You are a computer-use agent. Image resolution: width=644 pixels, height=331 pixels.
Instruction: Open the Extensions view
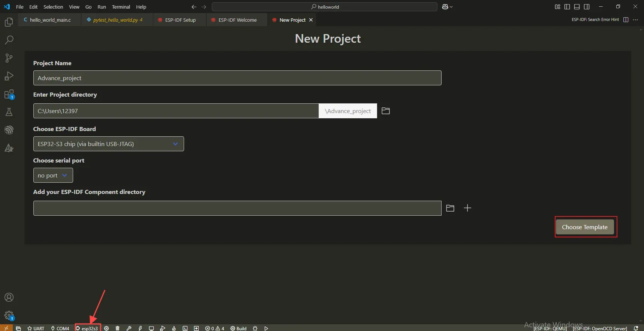pos(9,94)
